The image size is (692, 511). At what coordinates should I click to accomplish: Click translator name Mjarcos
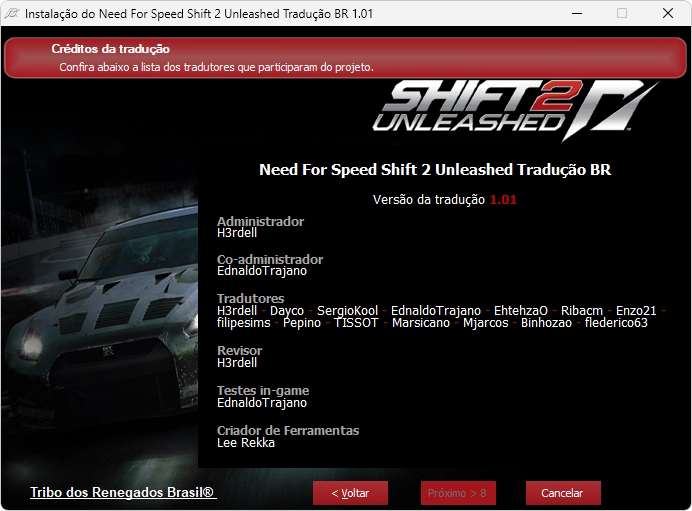485,323
